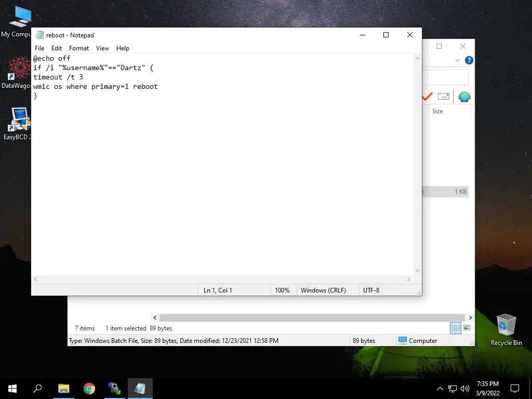Switch Explorer to large icons view
The width and height of the screenshot is (532, 399).
point(467,328)
